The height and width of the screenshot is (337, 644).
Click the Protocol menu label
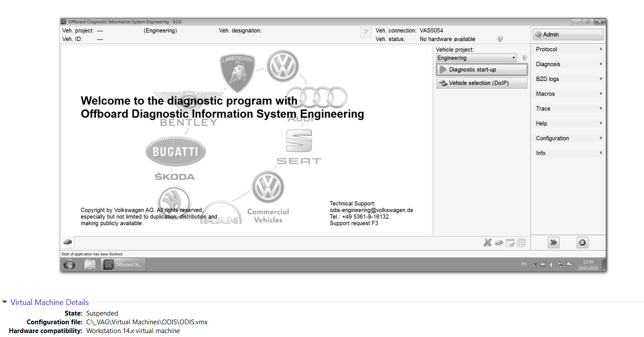[546, 49]
